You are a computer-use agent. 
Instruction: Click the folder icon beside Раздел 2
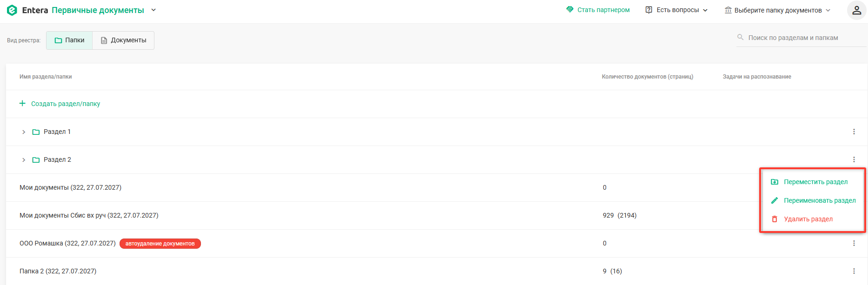36,160
